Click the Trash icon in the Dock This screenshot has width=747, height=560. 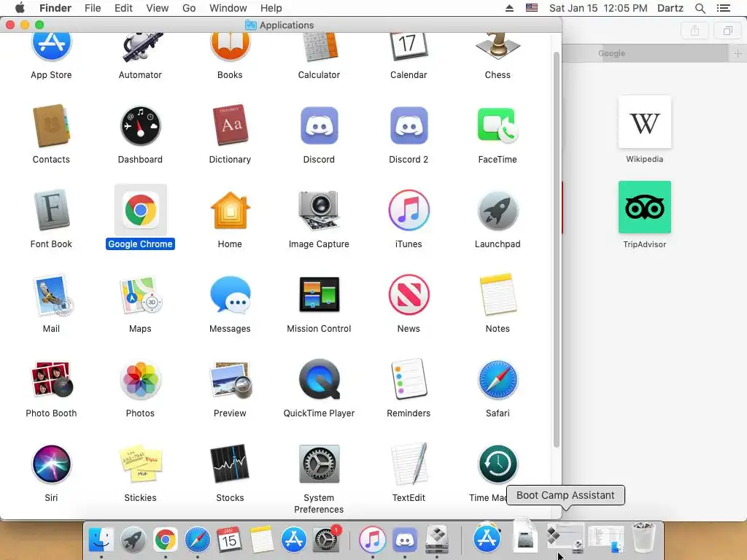[643, 537]
